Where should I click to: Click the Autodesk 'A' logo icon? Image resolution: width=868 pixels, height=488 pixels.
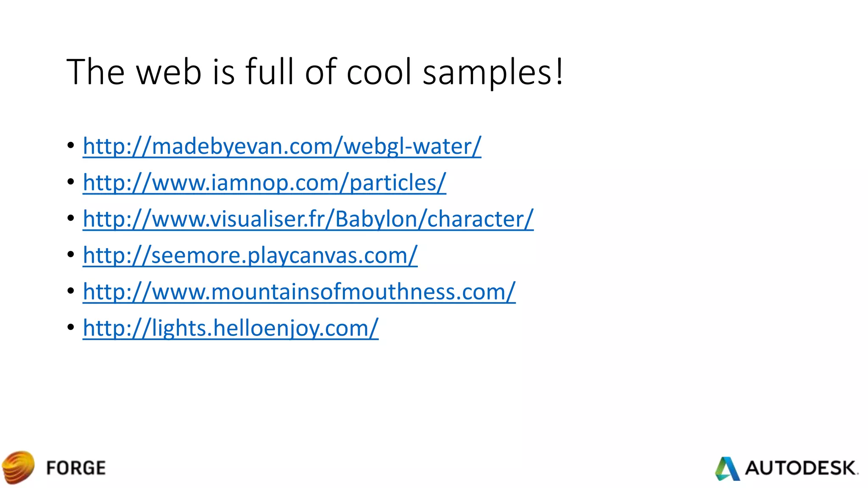point(728,469)
